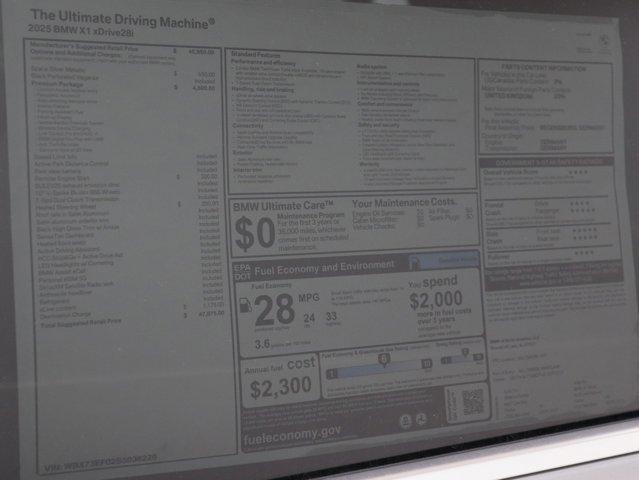Click 'Parts Content Information' heading
This screenshot has height=480, width=639.
point(544,68)
